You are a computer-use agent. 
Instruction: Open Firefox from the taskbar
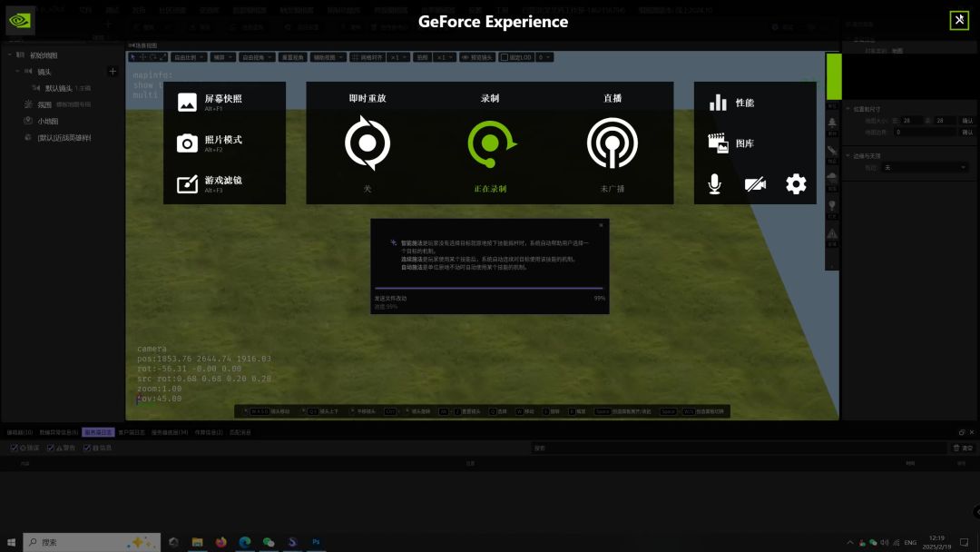pos(220,542)
